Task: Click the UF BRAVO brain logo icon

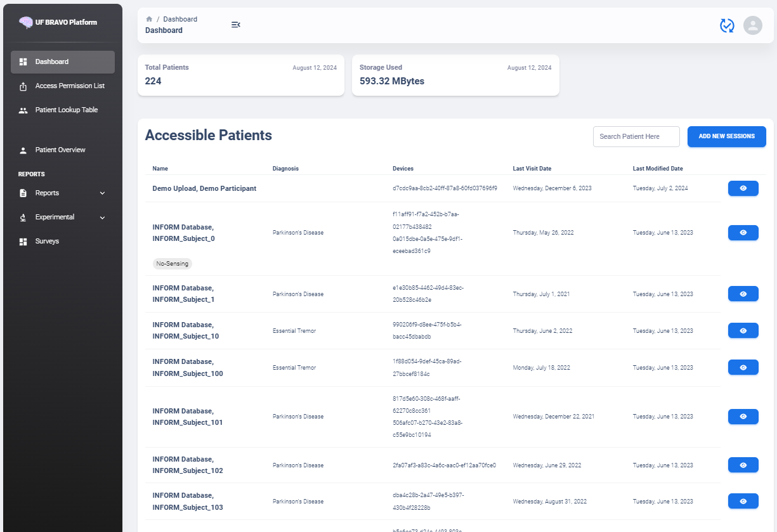Action: 25,22
